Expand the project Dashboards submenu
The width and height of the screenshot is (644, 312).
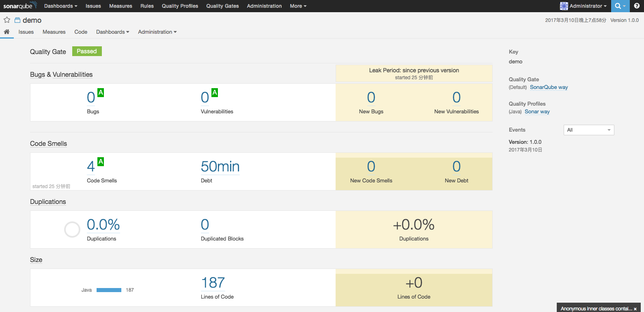112,32
